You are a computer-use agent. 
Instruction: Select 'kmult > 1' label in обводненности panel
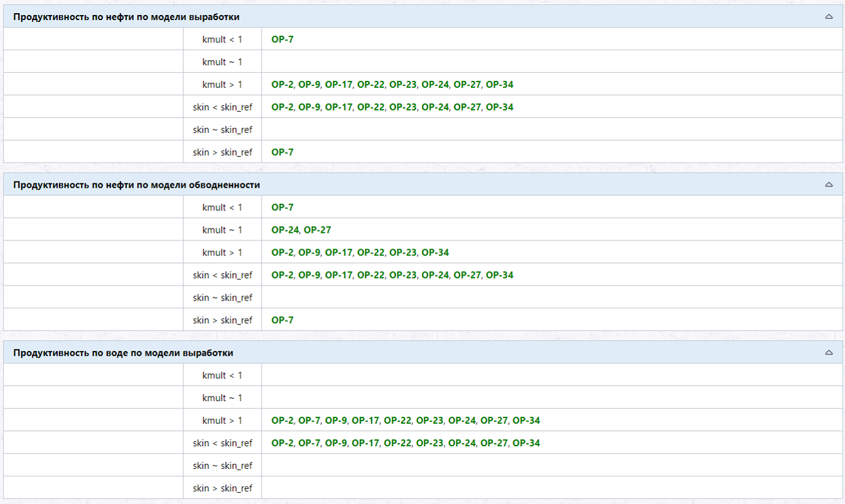pyautogui.click(x=222, y=252)
